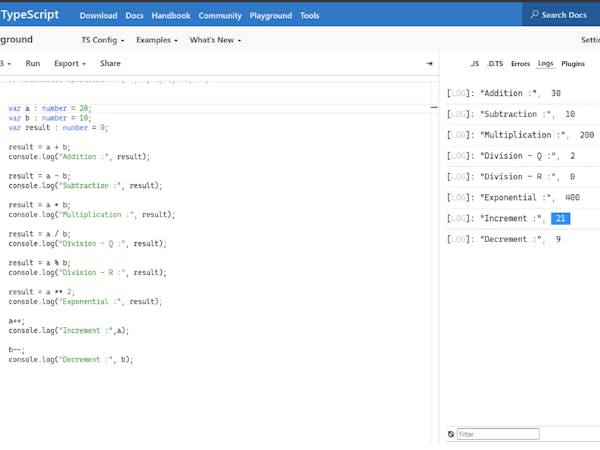
Task: Place cursor on "var b : number = 10;"
Action: (x=50, y=118)
